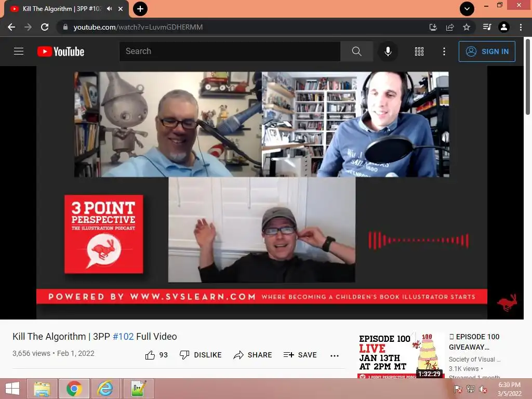The height and width of the screenshot is (399, 532).
Task: Launch Internet Explorer from taskbar
Action: coord(105,389)
